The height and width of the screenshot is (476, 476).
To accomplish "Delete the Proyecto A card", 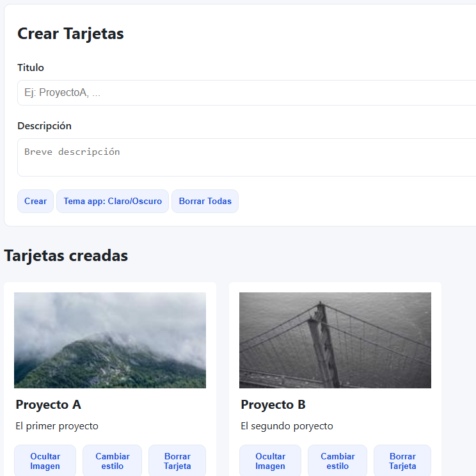I will [177, 461].
